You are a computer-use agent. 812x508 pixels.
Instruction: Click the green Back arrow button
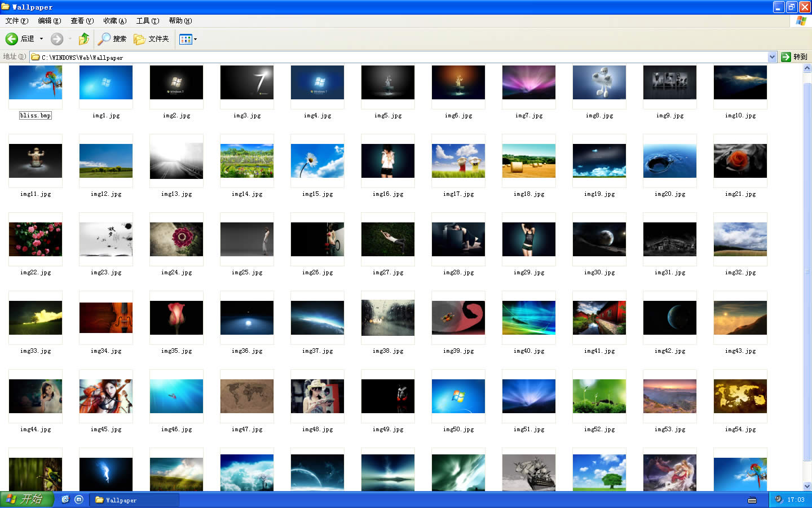[x=12, y=39]
